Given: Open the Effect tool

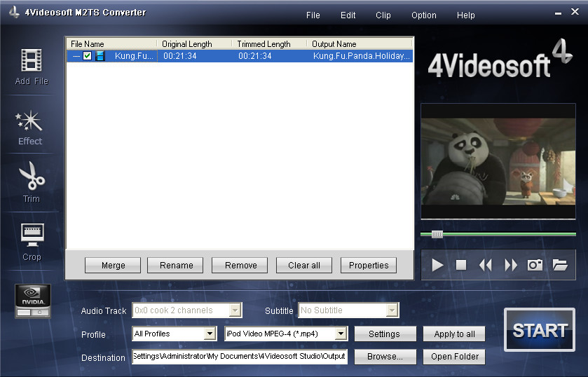Looking at the screenshot, I should (30, 123).
